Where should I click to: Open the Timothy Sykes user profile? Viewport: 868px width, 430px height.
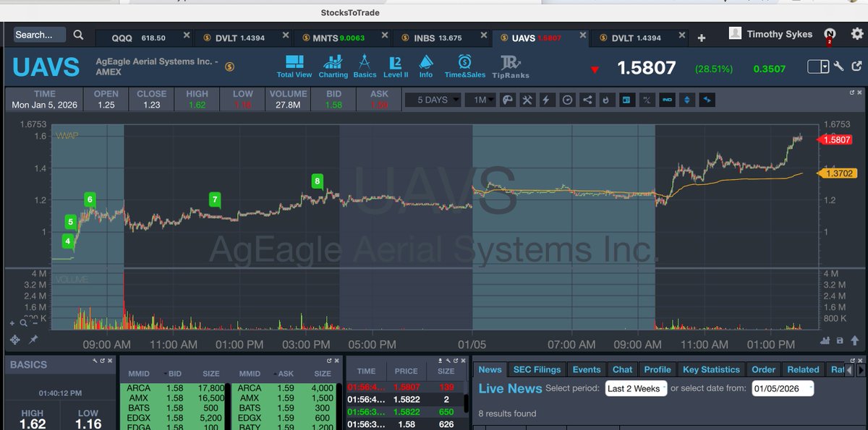click(x=771, y=34)
